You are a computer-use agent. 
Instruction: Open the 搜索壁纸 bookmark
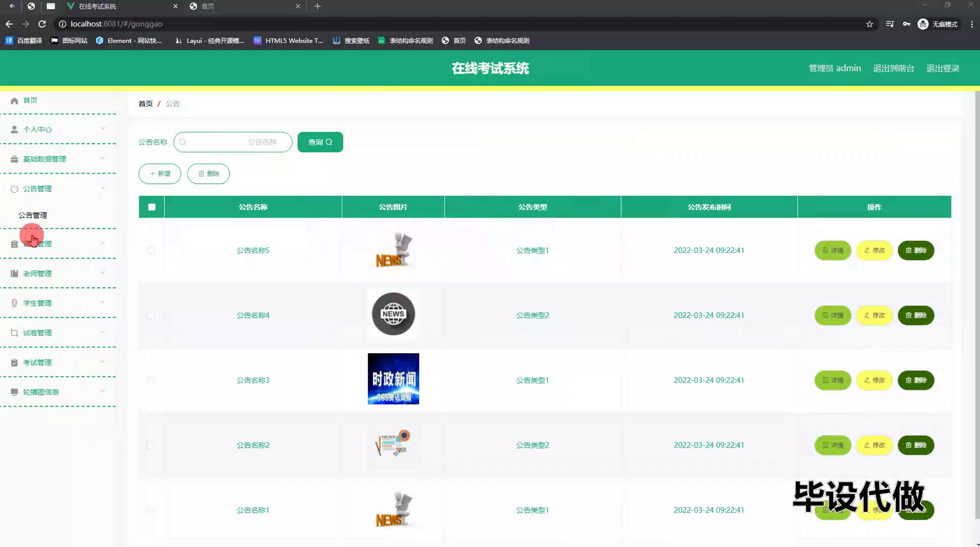(x=351, y=41)
